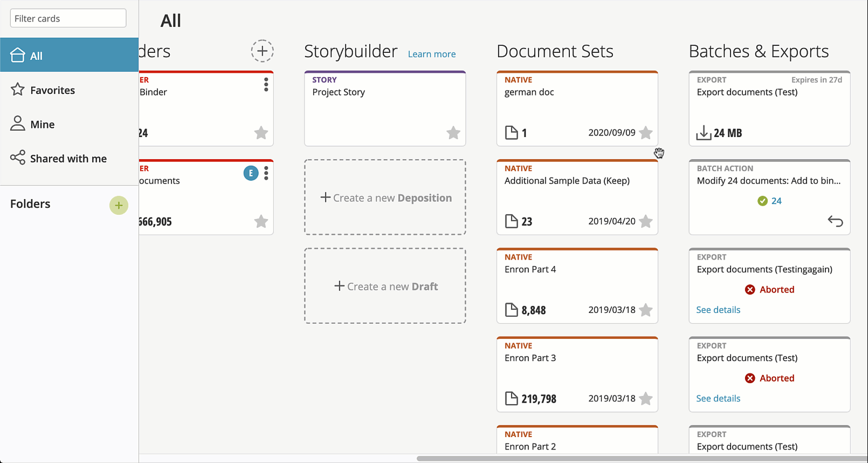Select the All home sidebar item
The height and width of the screenshot is (463, 868).
(x=69, y=55)
